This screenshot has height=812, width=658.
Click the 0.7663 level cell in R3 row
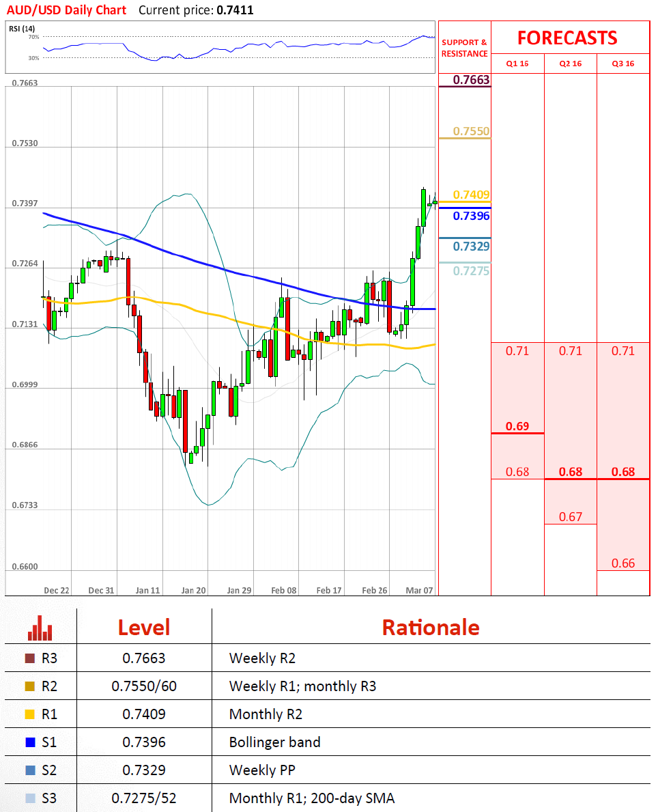tap(144, 658)
